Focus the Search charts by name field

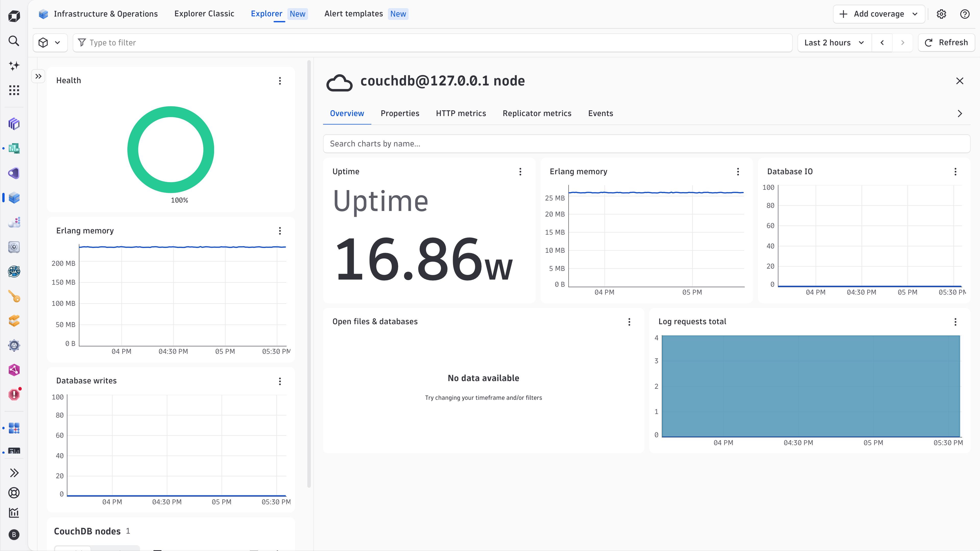(646, 144)
